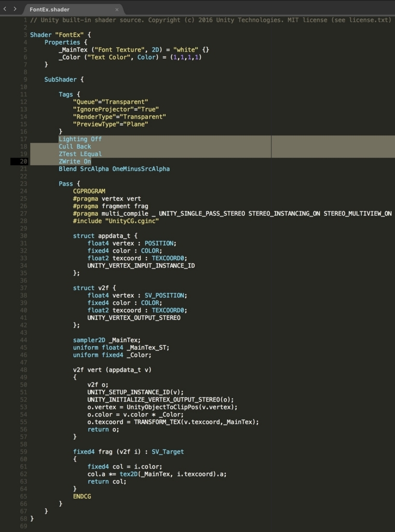This screenshot has width=395, height=532.
Task: Click 'Properties {' on line 4
Action: [66, 43]
